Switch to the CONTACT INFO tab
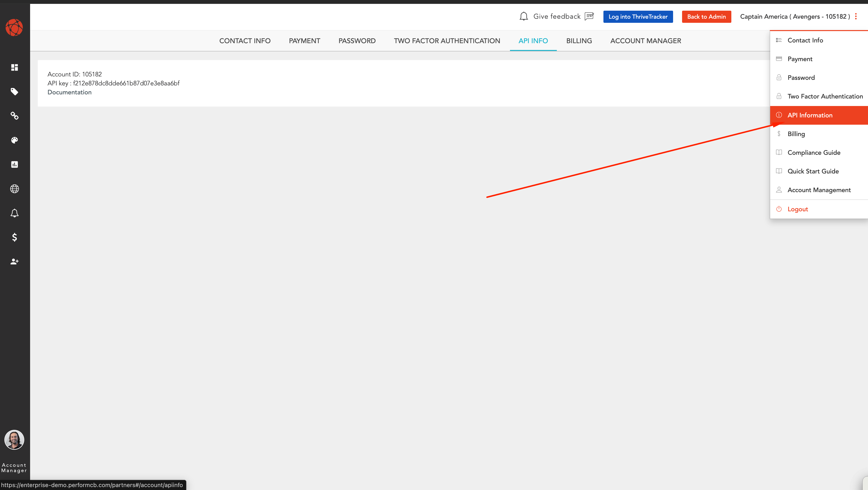Image resolution: width=868 pixels, height=490 pixels. [x=245, y=41]
